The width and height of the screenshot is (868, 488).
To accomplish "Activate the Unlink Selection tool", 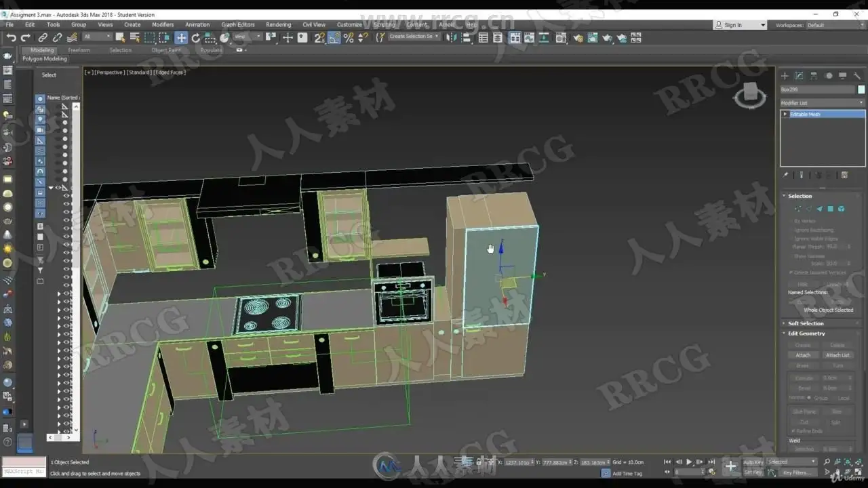I will click(x=57, y=38).
